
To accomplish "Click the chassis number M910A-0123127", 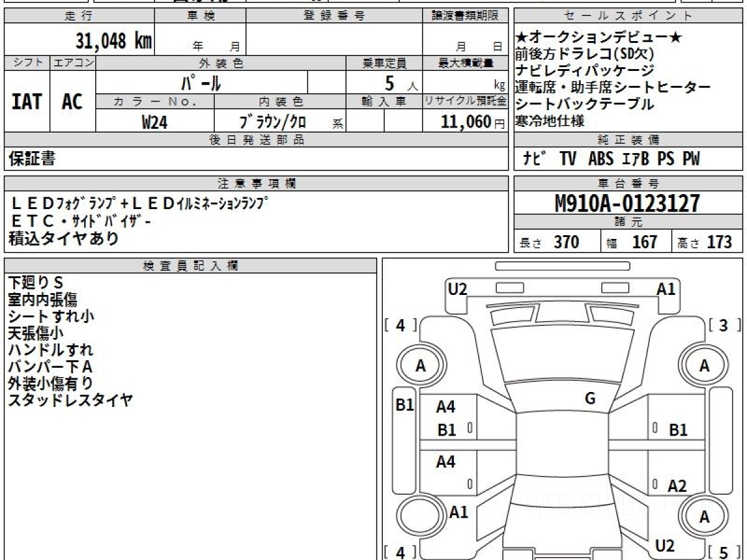I will click(x=627, y=203).
